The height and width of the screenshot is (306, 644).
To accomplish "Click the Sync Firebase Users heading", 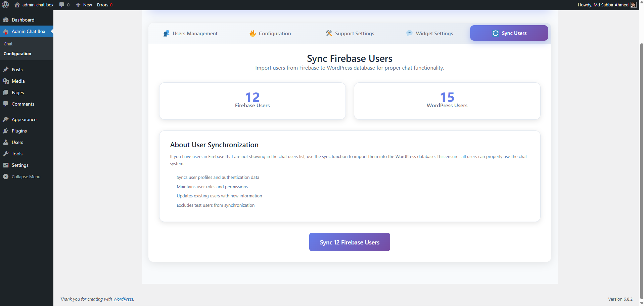I will [x=350, y=59].
